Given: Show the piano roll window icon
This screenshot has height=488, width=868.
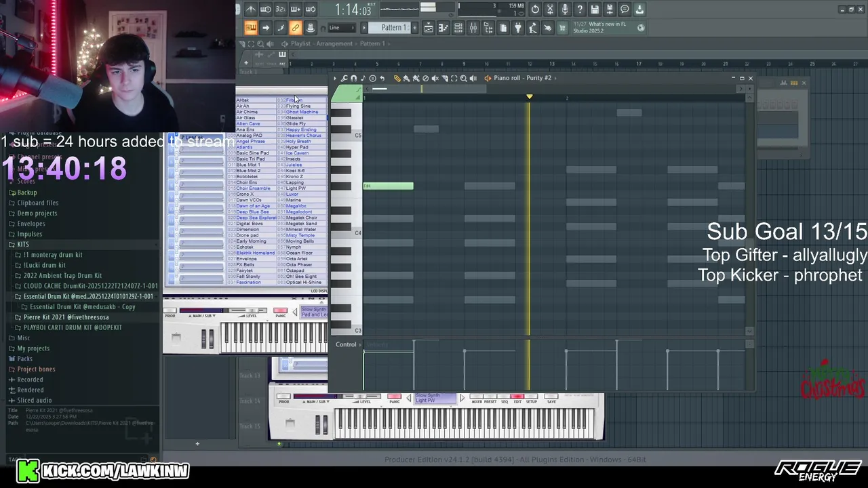Looking at the screenshot, I should (x=443, y=28).
